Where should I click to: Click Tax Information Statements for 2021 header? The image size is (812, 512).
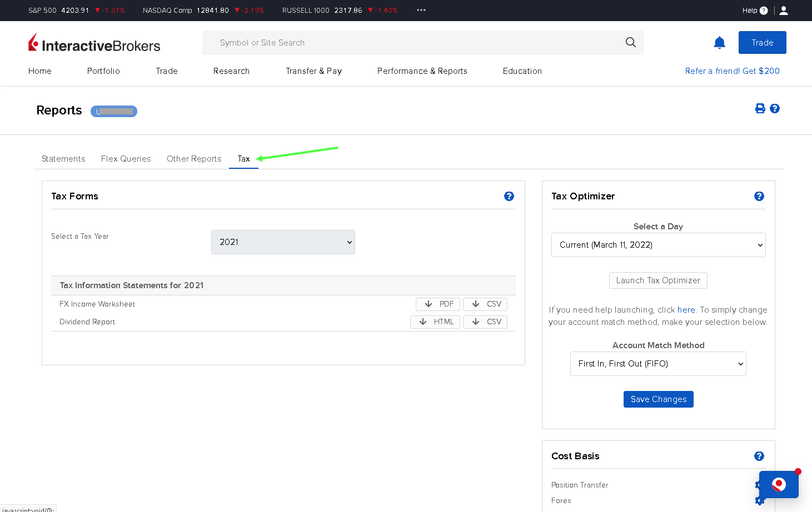click(x=132, y=285)
